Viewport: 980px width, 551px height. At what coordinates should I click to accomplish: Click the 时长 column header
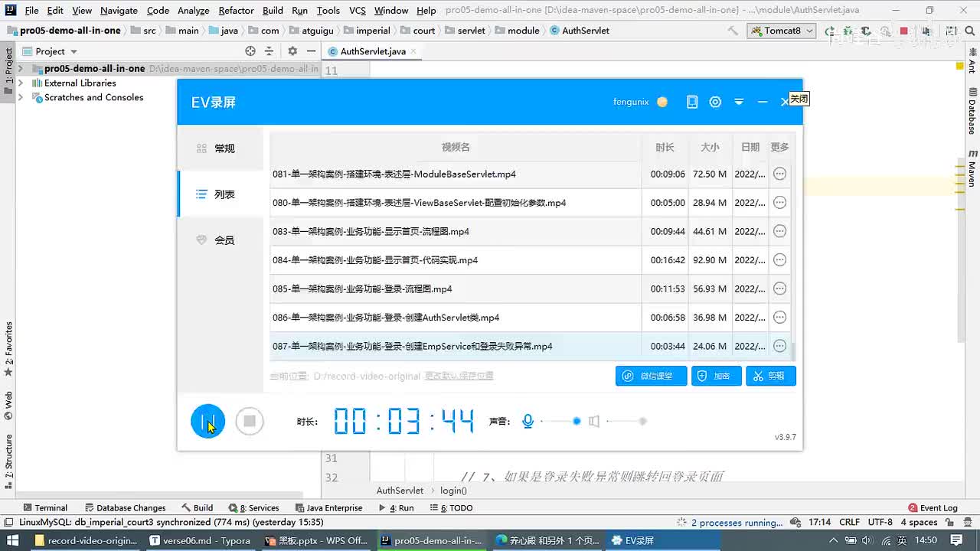(665, 147)
